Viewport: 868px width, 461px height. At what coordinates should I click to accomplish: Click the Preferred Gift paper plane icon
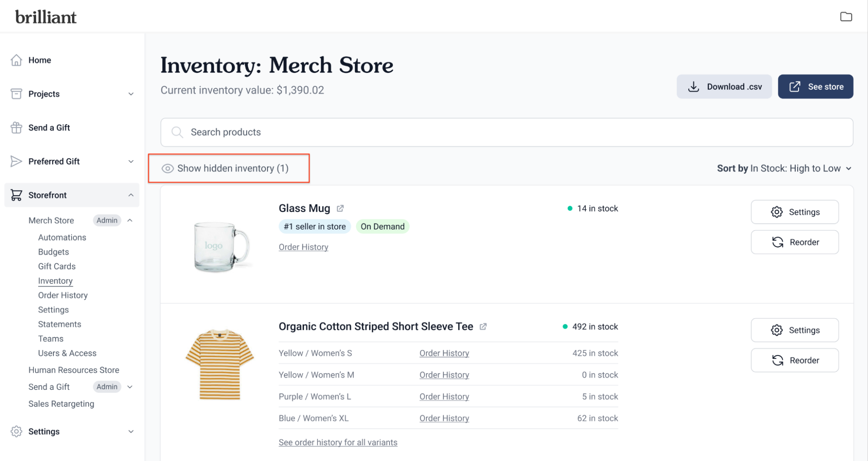pos(17,161)
